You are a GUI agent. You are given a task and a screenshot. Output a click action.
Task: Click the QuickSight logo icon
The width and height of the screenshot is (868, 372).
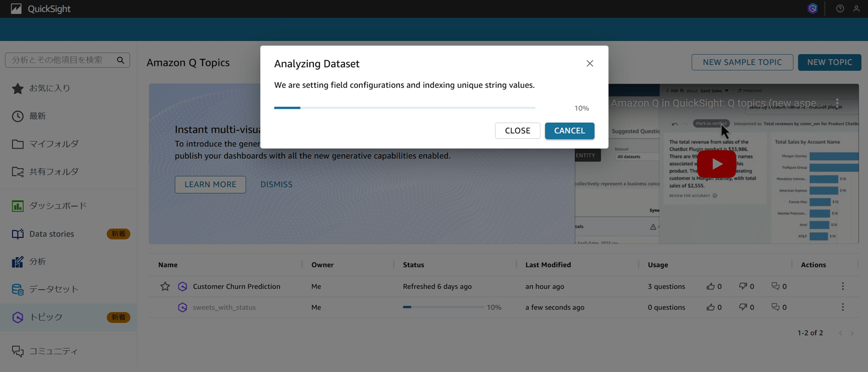pos(16,9)
